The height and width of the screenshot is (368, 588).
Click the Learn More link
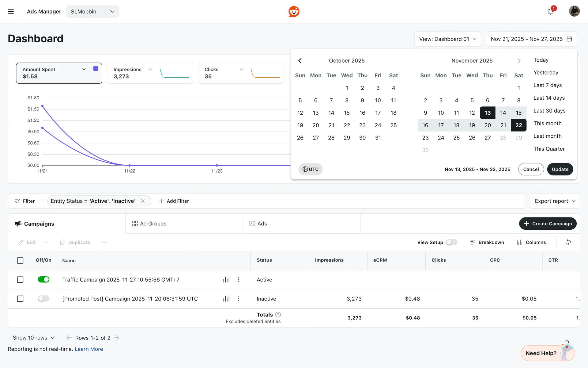(x=89, y=349)
